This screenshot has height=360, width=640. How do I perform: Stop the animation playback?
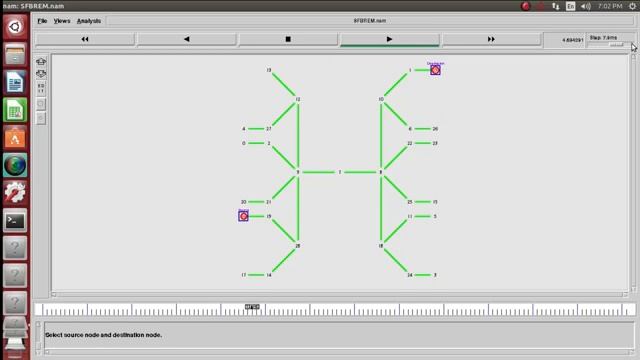(x=288, y=39)
